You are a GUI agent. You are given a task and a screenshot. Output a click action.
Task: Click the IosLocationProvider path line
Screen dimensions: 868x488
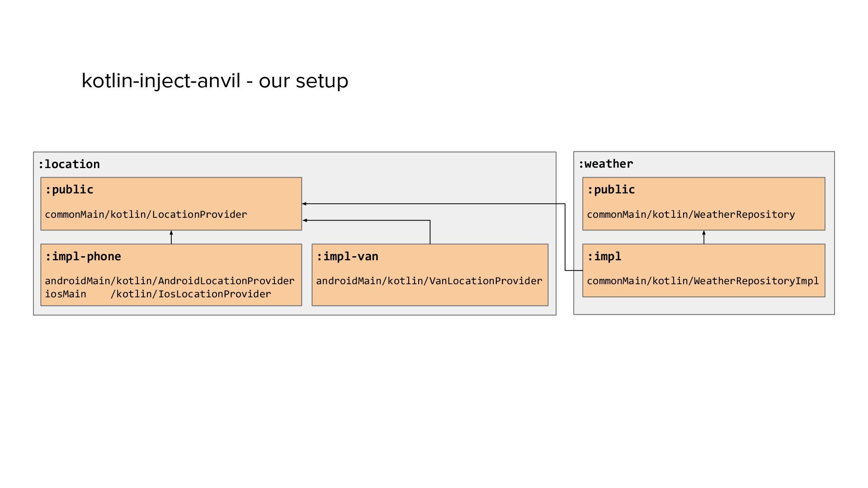coord(158,294)
